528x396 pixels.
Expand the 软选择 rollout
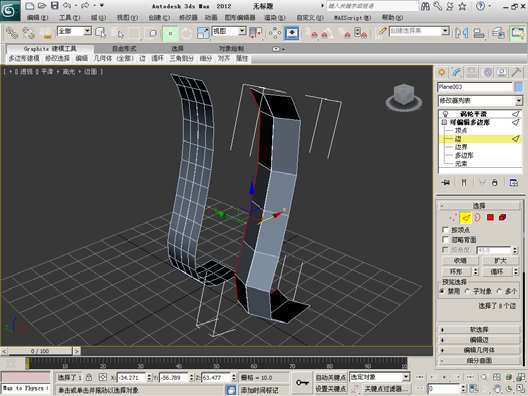[x=479, y=330]
